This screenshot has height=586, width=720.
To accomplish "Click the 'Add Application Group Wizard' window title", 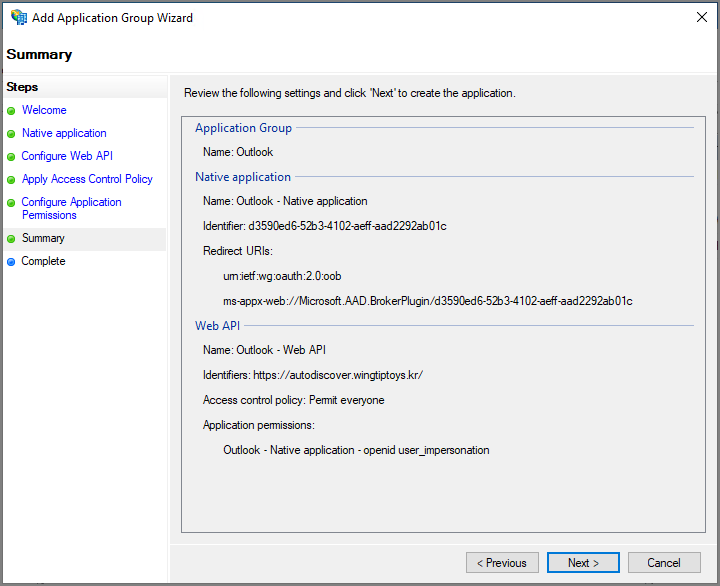I will coord(112,18).
